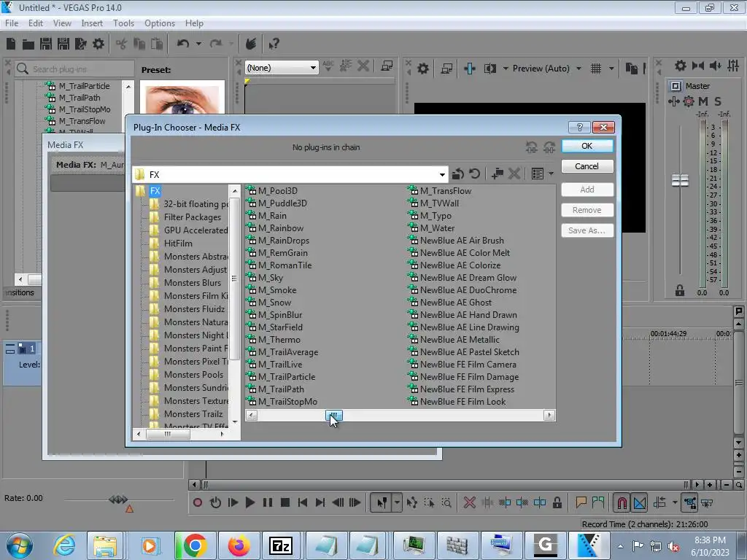Image resolution: width=747 pixels, height=560 pixels.
Task: Open the Options menu
Action: point(160,23)
